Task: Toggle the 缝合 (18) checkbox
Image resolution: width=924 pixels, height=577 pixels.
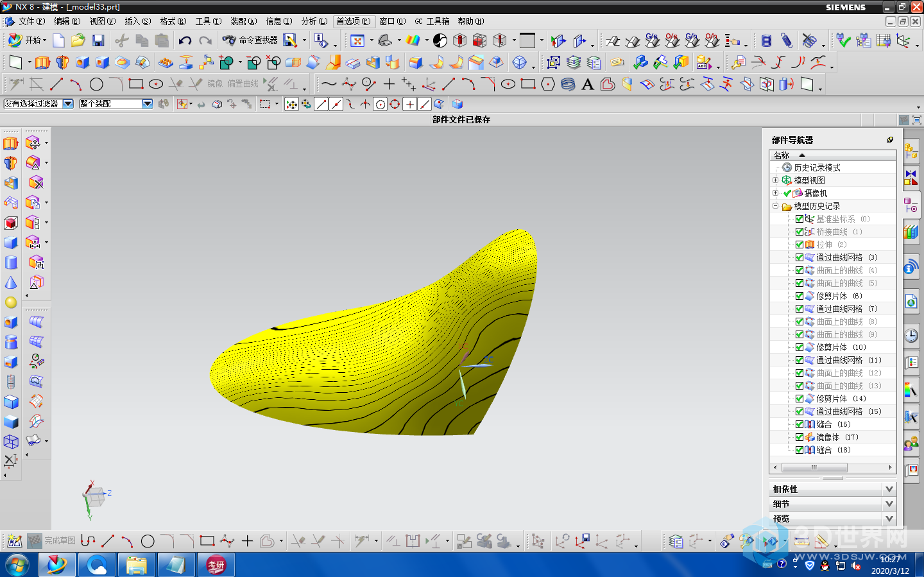Action: (800, 450)
